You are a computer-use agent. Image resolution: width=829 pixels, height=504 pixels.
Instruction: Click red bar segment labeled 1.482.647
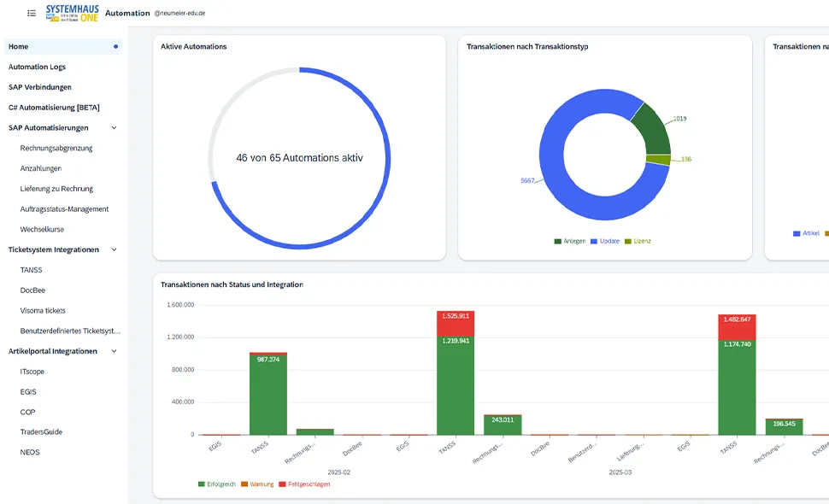[737, 327]
